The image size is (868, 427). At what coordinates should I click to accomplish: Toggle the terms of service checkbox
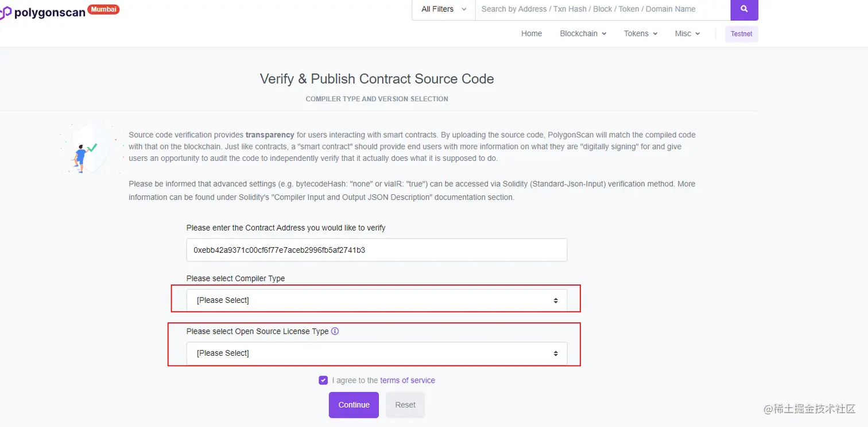click(323, 380)
